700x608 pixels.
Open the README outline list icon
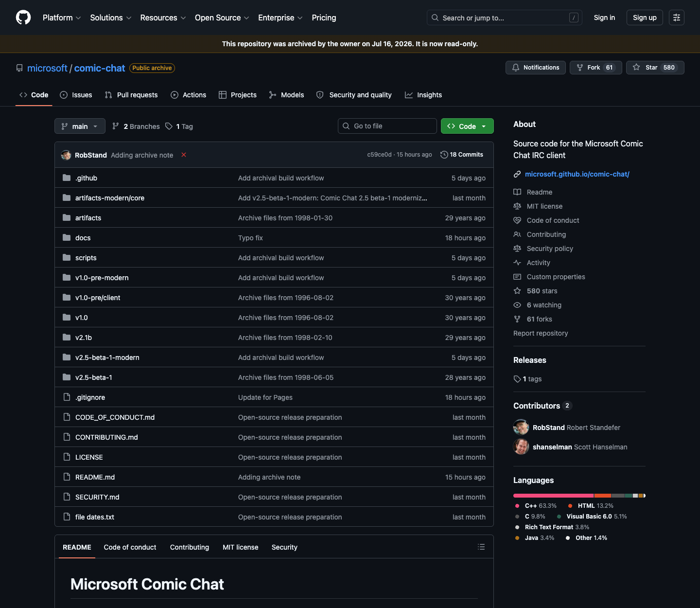click(x=481, y=547)
